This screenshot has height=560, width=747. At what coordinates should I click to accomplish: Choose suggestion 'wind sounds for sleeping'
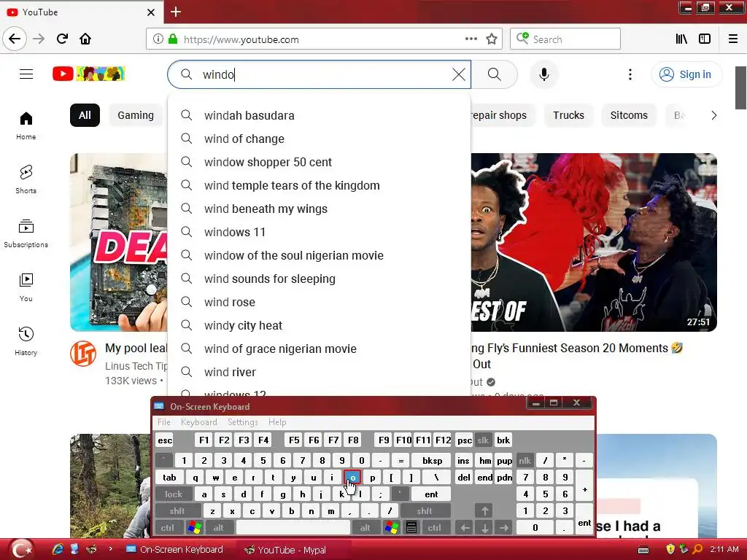point(320,279)
